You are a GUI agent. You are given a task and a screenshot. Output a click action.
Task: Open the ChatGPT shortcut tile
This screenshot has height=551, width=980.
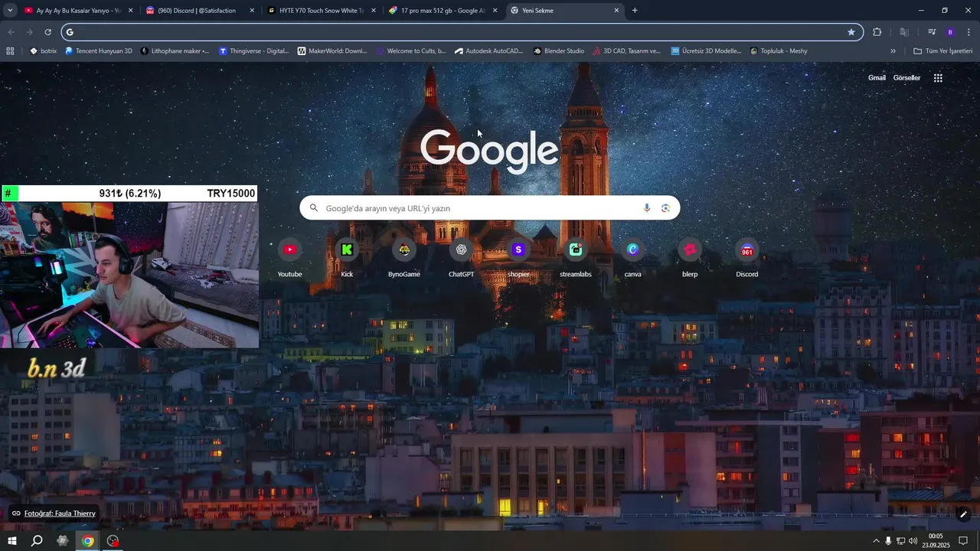click(x=461, y=258)
